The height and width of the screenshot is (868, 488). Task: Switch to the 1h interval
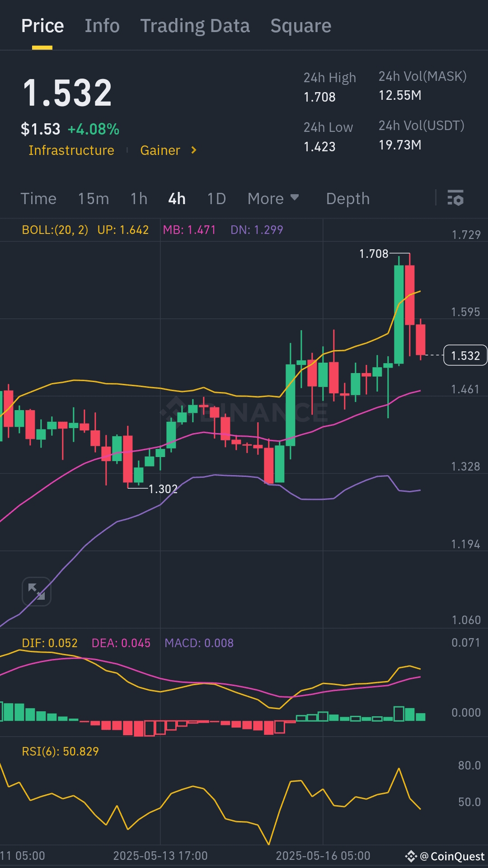[x=138, y=199]
